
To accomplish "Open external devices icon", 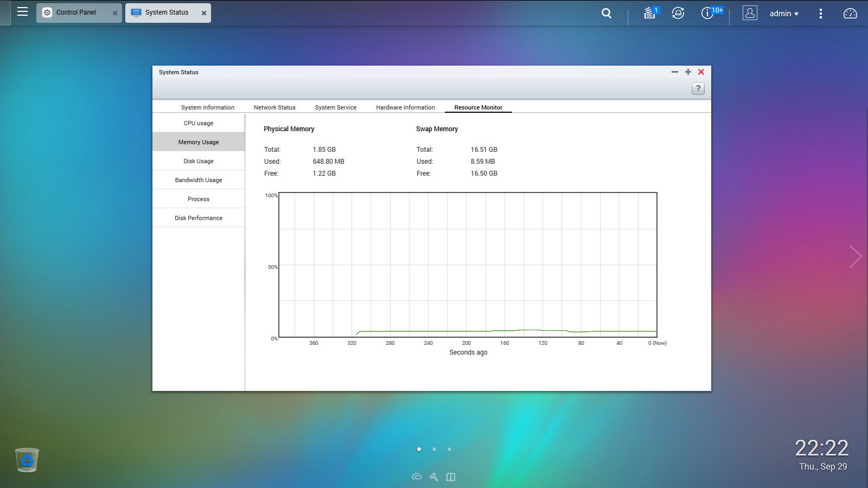I will (678, 13).
